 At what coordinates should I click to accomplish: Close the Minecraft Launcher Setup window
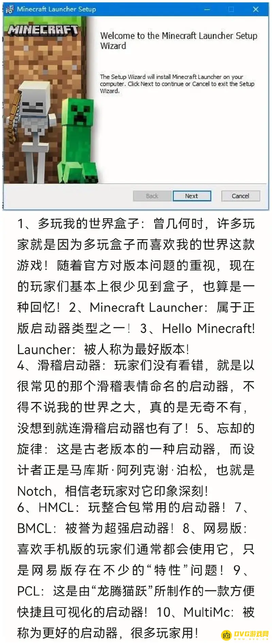(256, 10)
